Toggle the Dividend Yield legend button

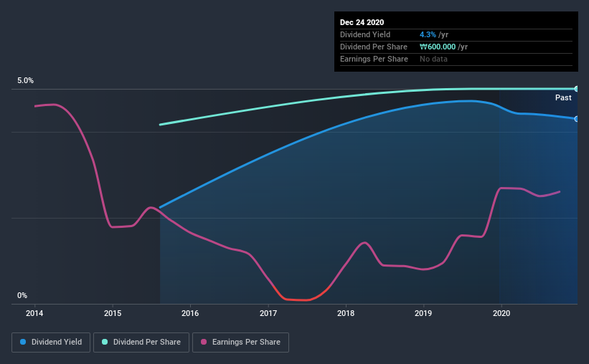[51, 343]
